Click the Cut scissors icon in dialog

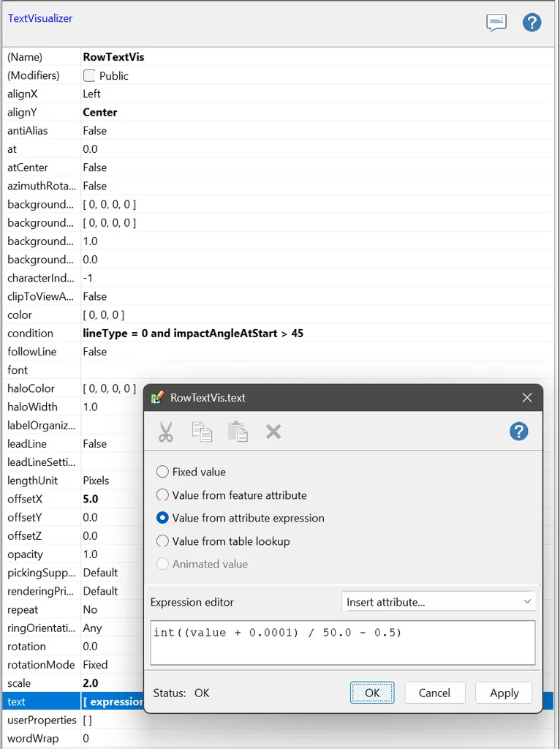tap(166, 432)
